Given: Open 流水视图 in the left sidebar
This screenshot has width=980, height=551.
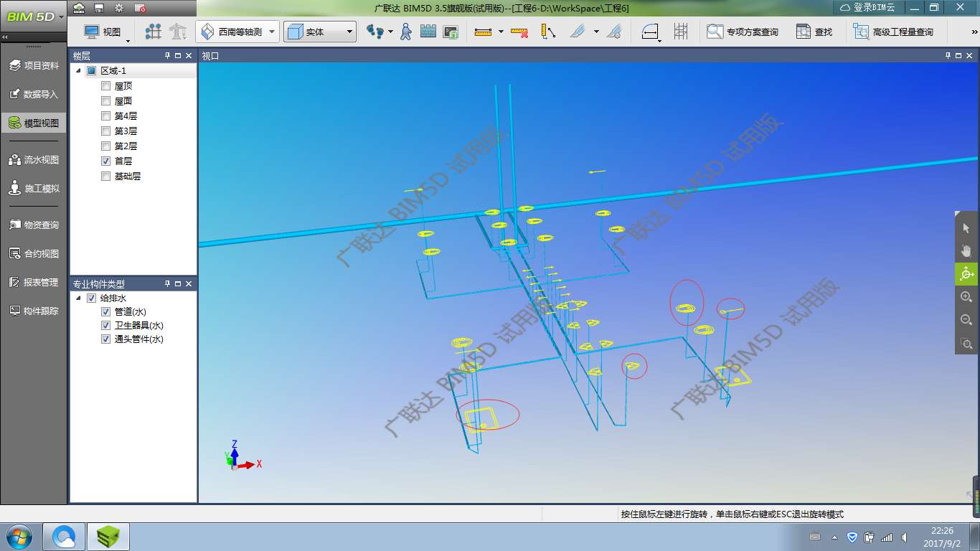Looking at the screenshot, I should pyautogui.click(x=34, y=160).
